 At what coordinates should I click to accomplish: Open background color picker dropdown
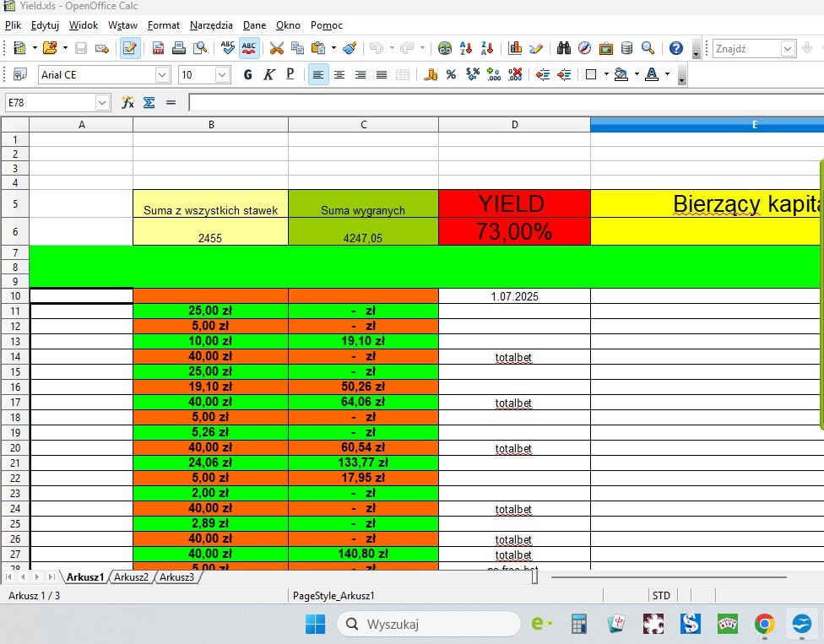coord(637,74)
